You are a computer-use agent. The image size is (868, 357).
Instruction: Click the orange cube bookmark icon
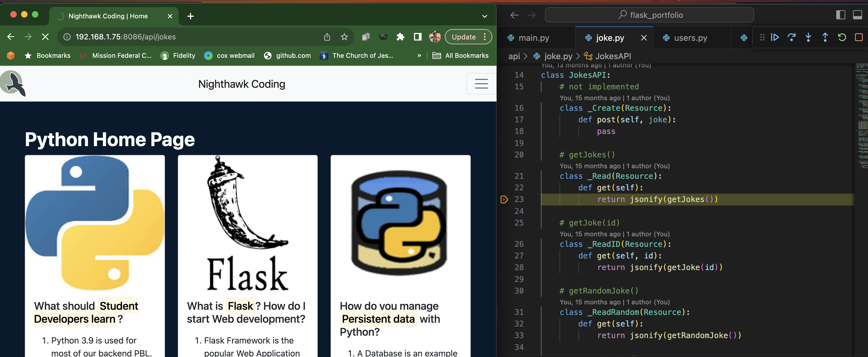point(11,56)
